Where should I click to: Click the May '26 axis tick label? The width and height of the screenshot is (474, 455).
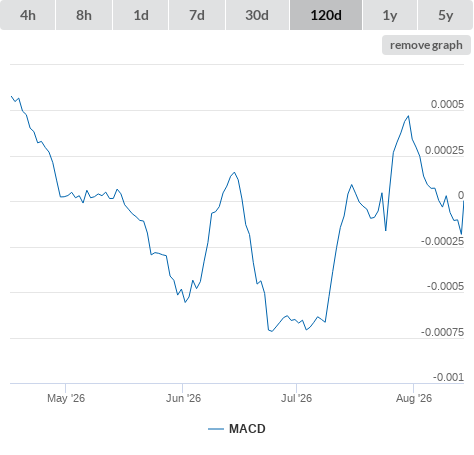[66, 398]
